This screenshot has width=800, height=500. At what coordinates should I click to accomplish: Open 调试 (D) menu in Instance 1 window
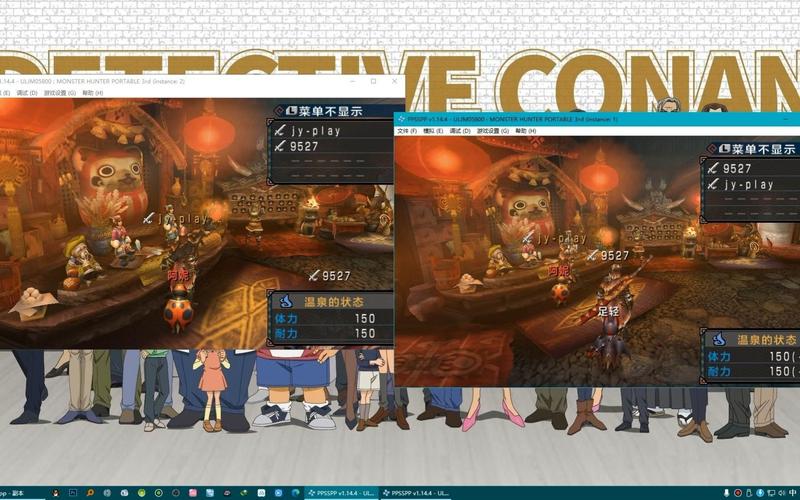pyautogui.click(x=460, y=131)
